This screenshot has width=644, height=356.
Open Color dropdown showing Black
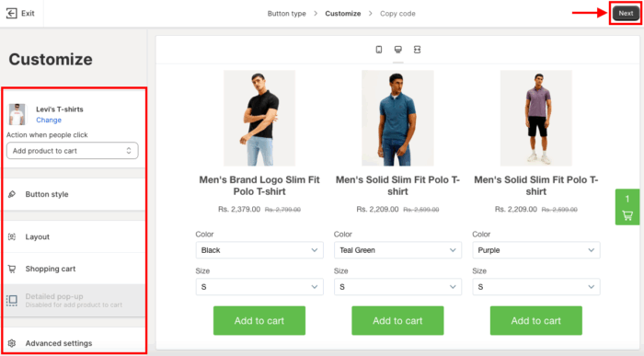pyautogui.click(x=259, y=250)
